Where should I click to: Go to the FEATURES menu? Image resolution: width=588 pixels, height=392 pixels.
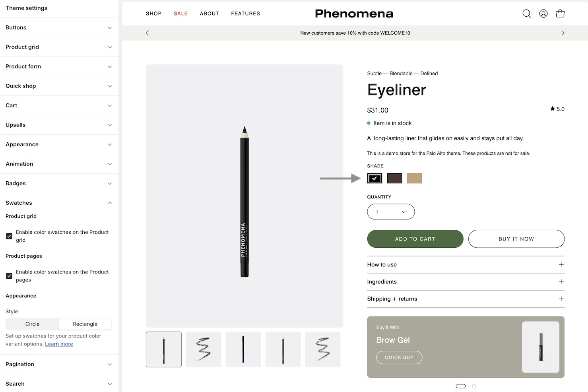click(x=245, y=14)
